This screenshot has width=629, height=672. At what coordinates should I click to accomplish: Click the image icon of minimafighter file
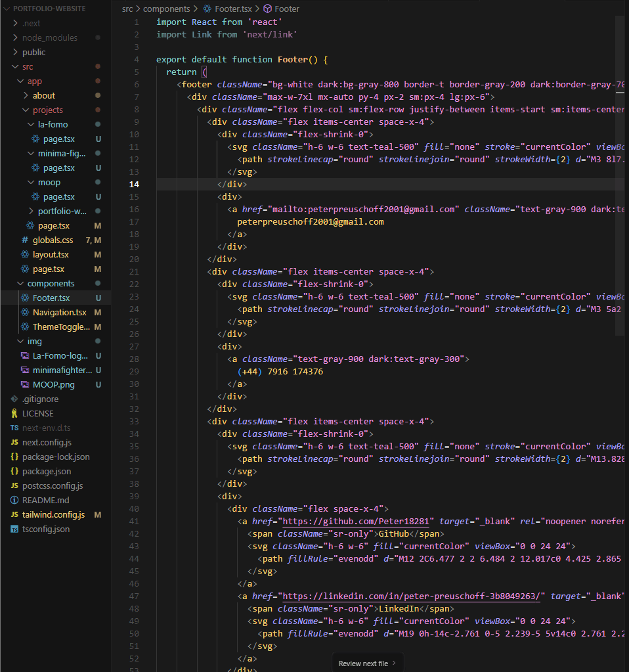tap(26, 370)
